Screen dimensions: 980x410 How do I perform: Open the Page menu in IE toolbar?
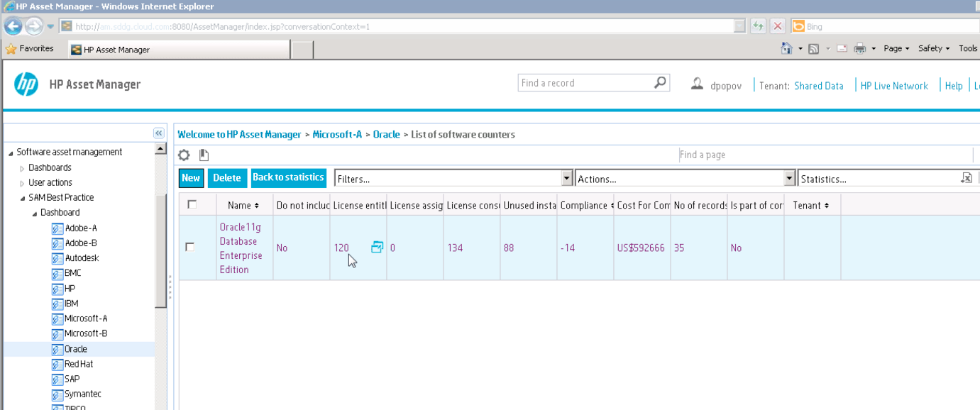pyautogui.click(x=896, y=48)
